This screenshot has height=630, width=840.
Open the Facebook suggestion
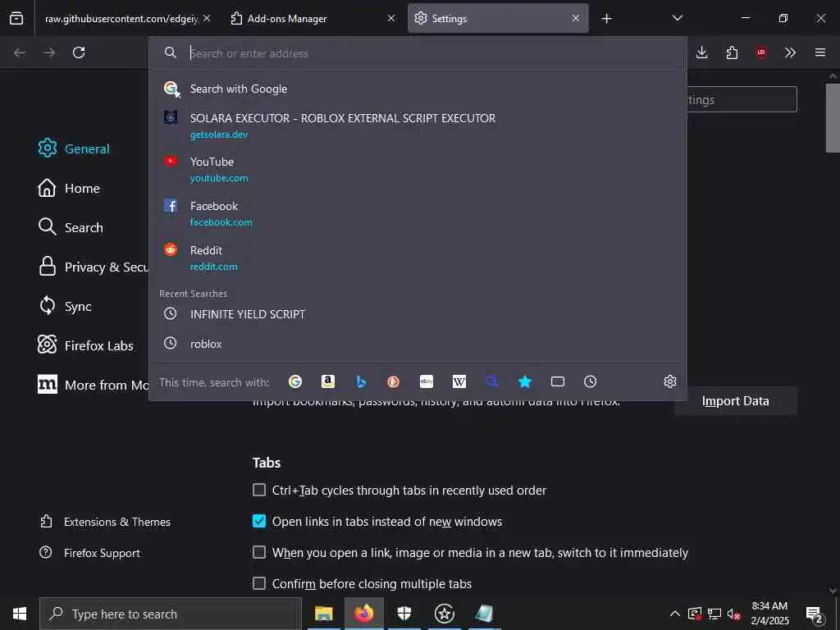point(418,213)
